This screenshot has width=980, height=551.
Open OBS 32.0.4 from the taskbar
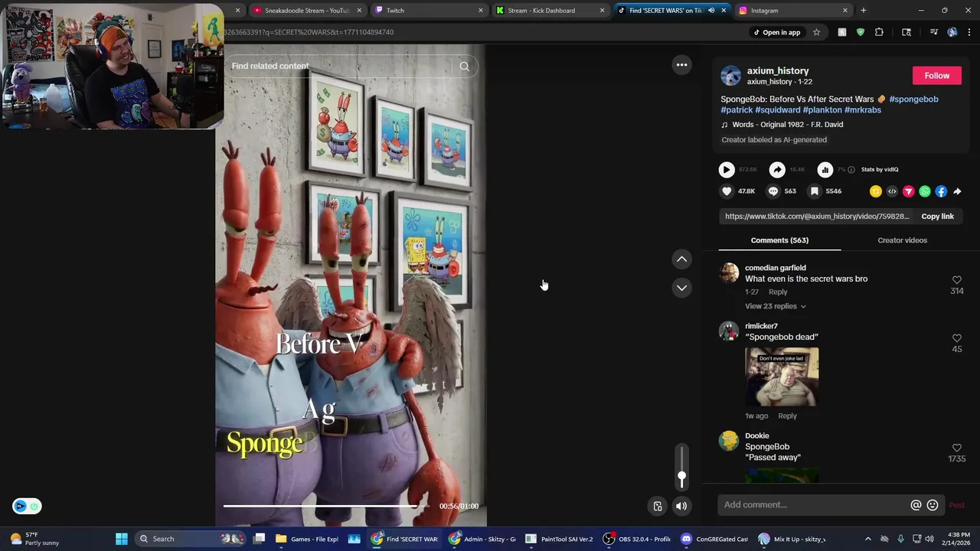point(637,539)
